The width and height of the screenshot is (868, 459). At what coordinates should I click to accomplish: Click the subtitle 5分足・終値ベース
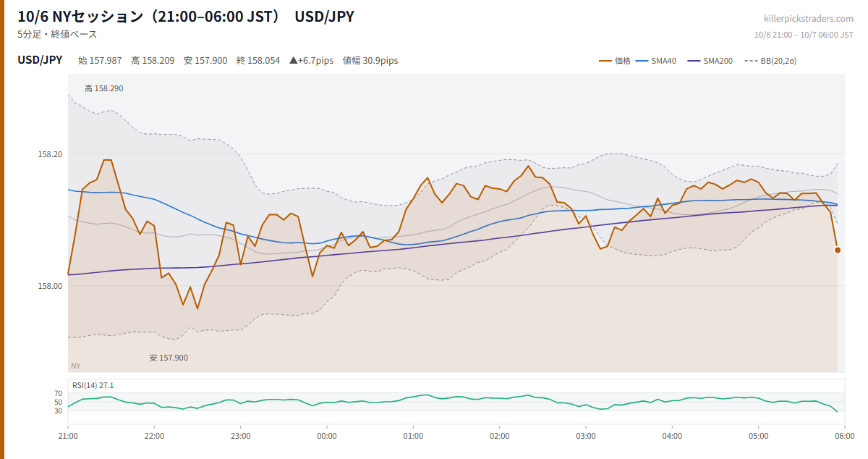[57, 34]
